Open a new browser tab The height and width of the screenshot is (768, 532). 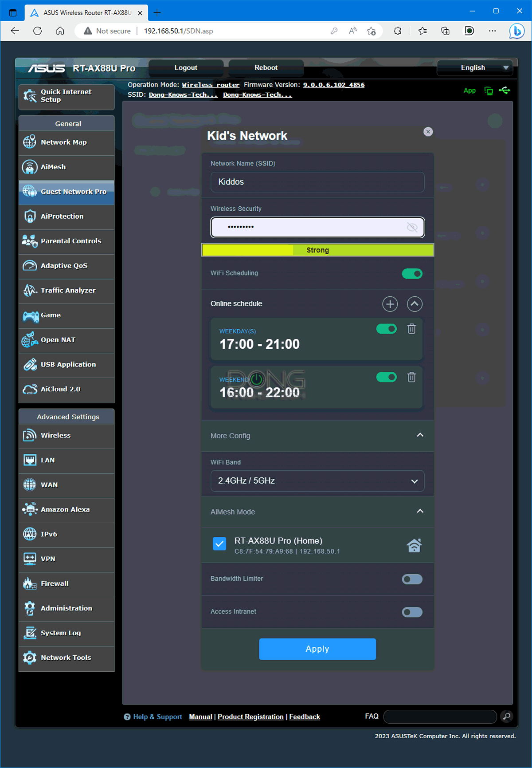[157, 12]
